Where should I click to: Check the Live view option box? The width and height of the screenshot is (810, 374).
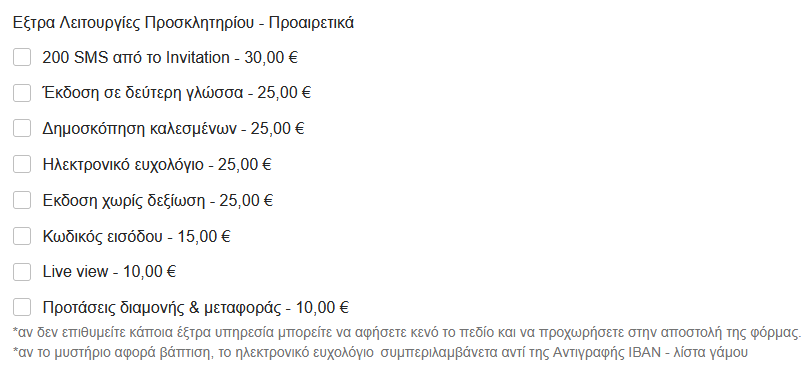pos(22,272)
